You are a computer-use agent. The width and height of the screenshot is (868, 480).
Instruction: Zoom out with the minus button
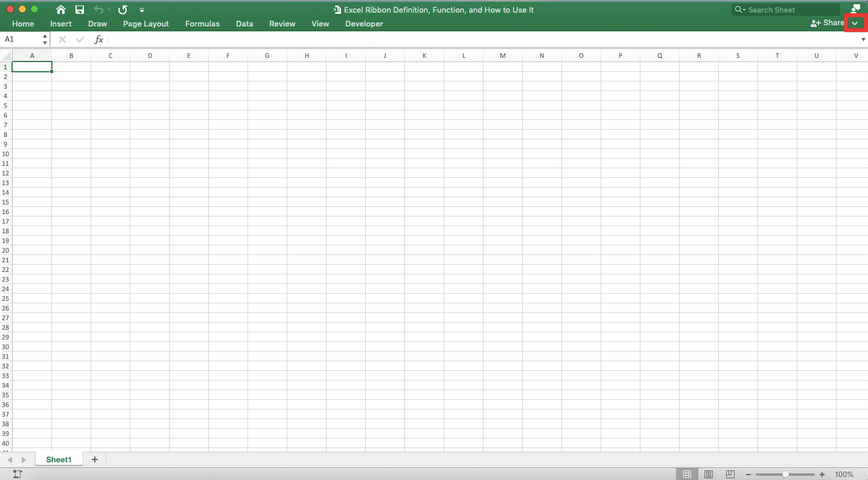pos(748,475)
